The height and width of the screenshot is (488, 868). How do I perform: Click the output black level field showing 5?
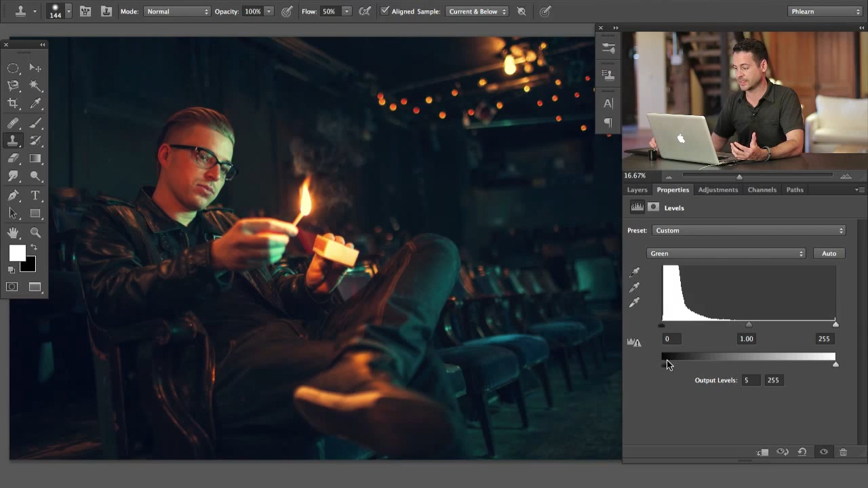coord(751,380)
